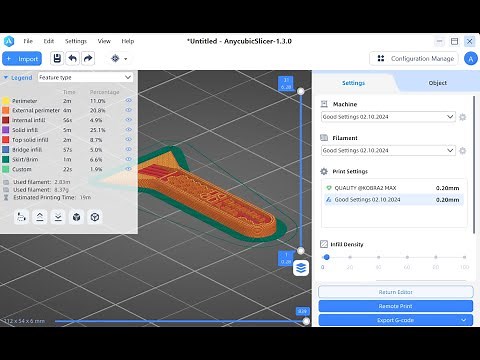480x360 pixels.
Task: Expand Export G-code dropdown arrow
Action: [x=464, y=320]
